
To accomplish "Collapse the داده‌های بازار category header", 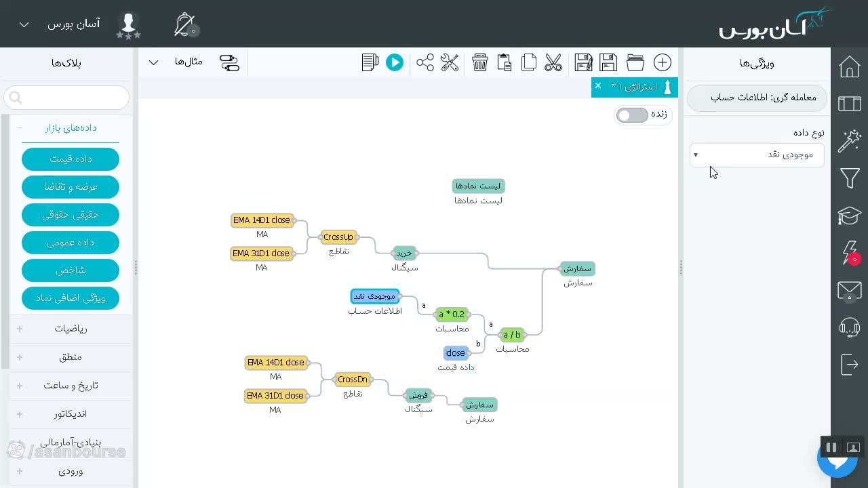I will click(71, 128).
